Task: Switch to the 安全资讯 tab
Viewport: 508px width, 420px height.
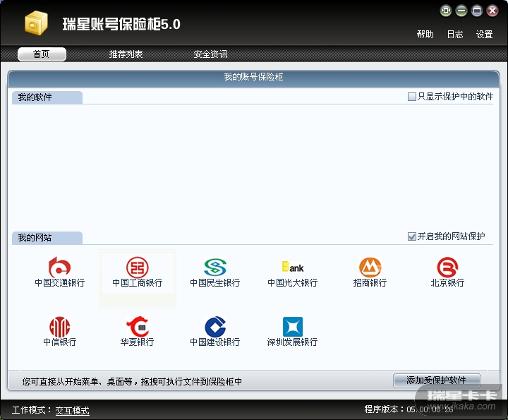Action: click(210, 54)
